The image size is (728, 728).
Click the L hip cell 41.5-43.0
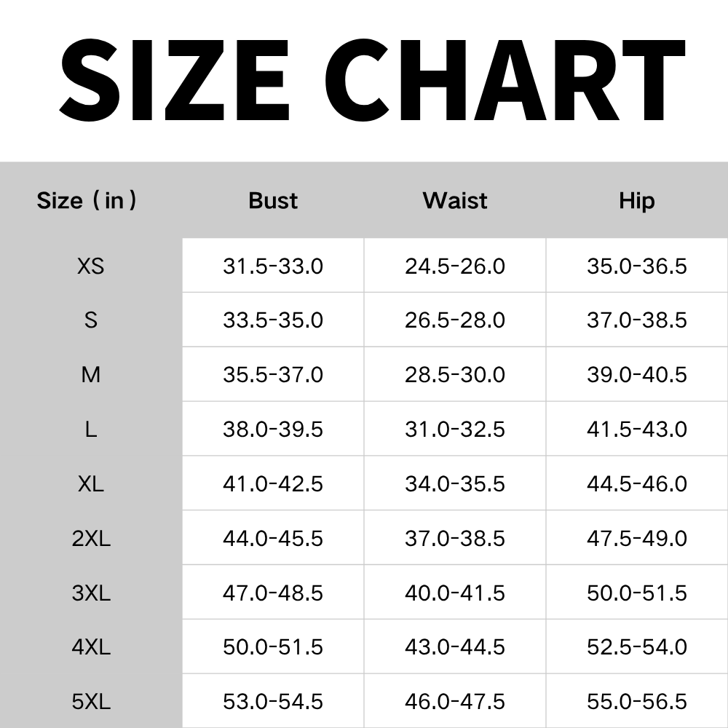637,429
